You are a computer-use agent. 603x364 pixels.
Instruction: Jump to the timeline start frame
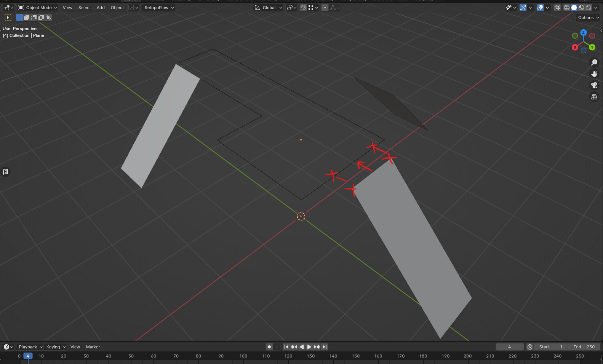[286, 347]
